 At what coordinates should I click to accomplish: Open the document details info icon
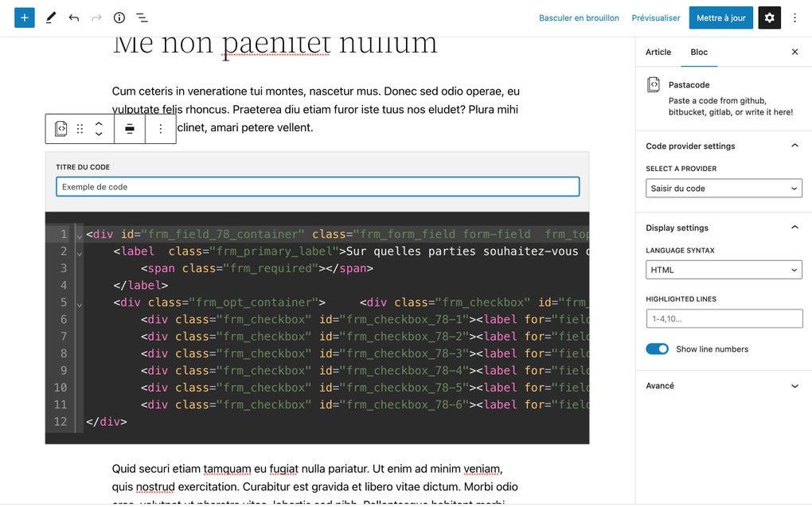119,18
